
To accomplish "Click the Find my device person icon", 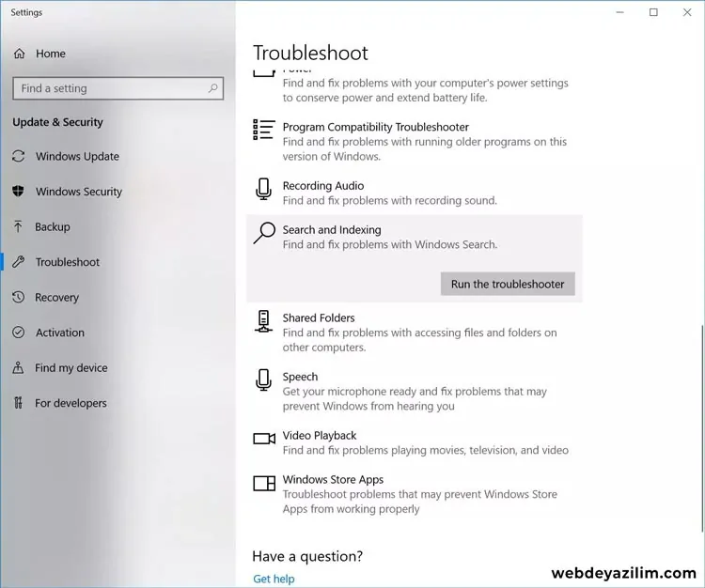I will click(18, 367).
